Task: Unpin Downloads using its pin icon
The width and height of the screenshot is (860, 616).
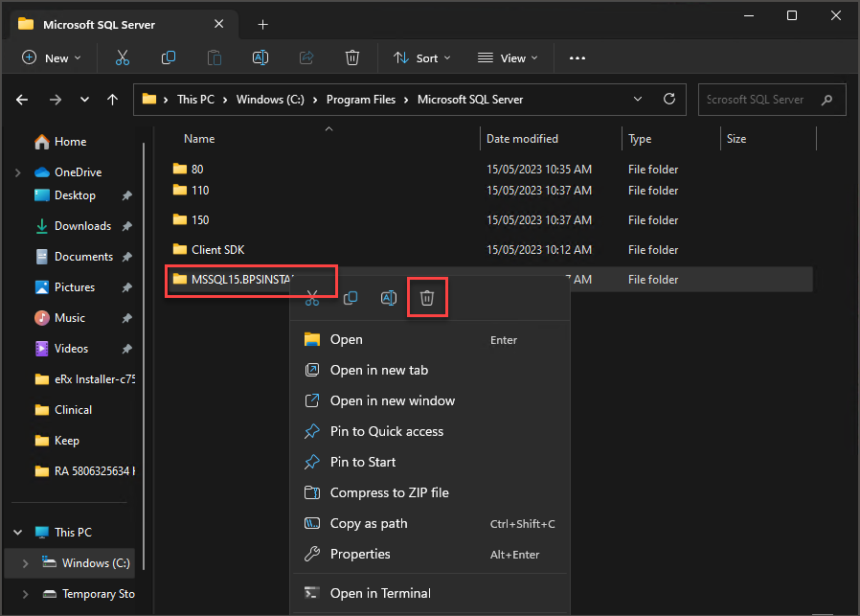Action: tap(127, 226)
